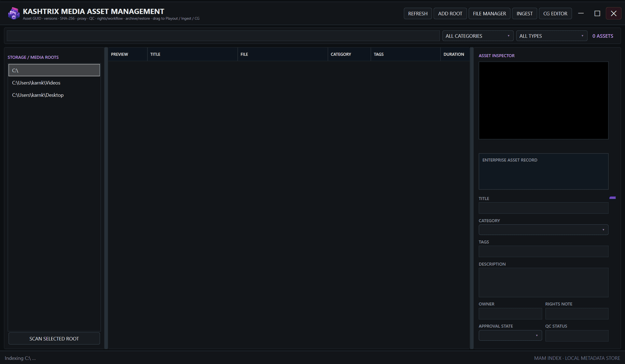Viewport: 625px width, 364px height.
Task: Click MAM INDEX · LOCAL METADATA STORE text
Action: point(577,358)
